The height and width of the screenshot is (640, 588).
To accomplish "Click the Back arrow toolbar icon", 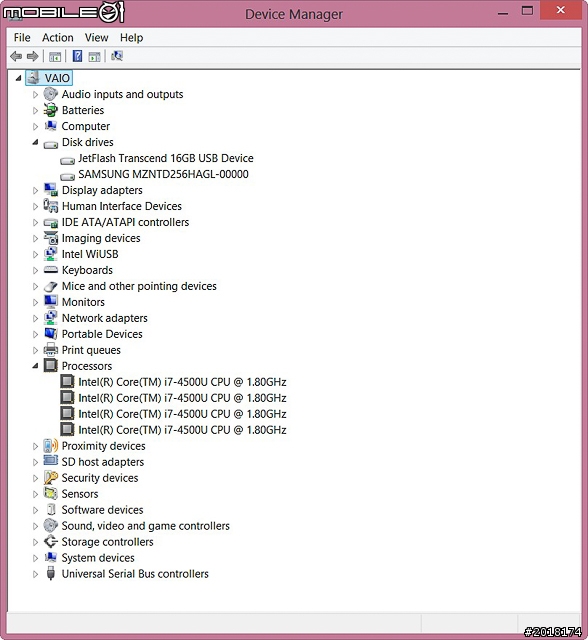I will [x=16, y=56].
